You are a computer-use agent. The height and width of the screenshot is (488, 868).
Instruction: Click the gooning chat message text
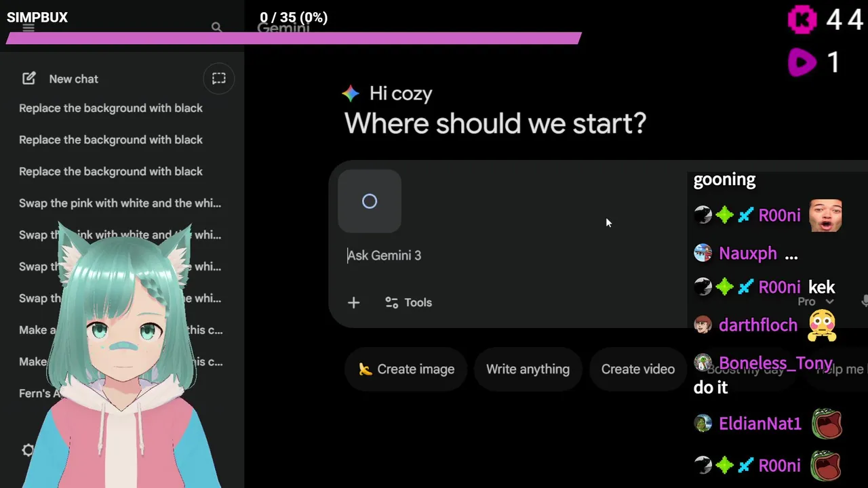tap(724, 180)
